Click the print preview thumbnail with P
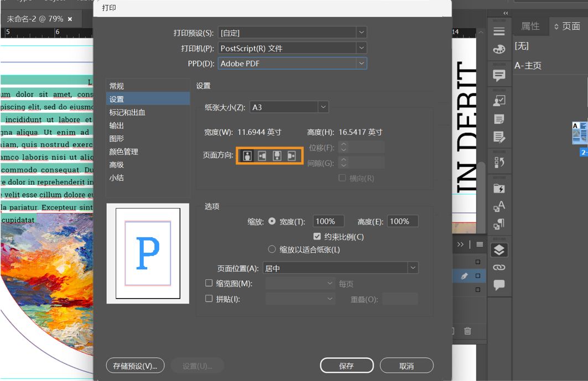 [x=148, y=253]
